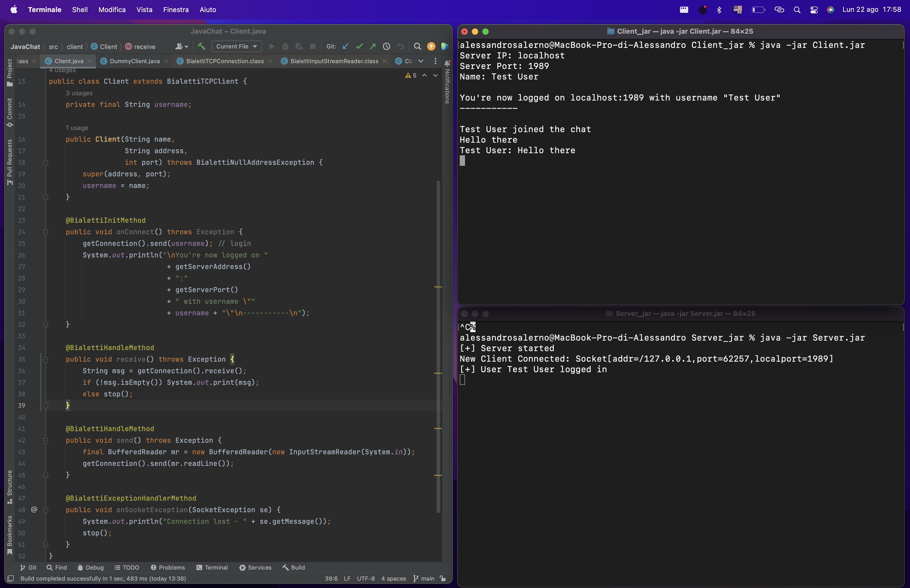This screenshot has width=910, height=588.
Task: Open editor tabs more-options menu
Action: click(435, 61)
